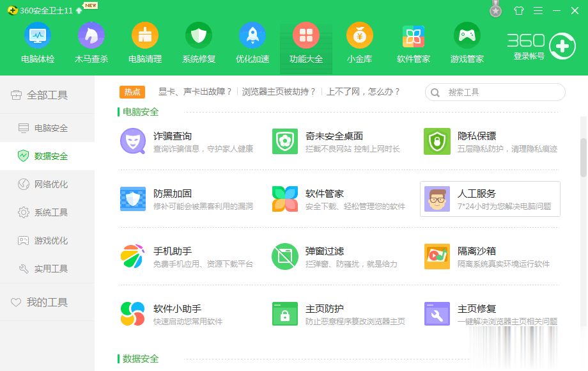The height and width of the screenshot is (371, 588).
Task: Open 木马查杀 trojan scan icon
Action: click(x=91, y=36)
